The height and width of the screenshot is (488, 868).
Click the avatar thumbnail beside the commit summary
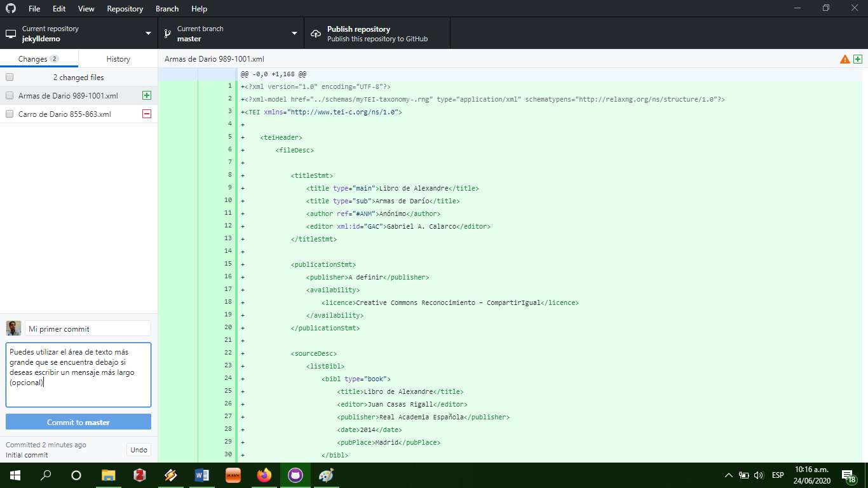click(13, 328)
